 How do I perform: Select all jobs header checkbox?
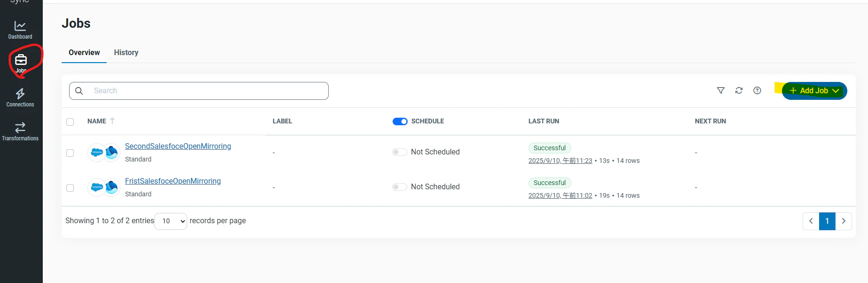(70, 122)
